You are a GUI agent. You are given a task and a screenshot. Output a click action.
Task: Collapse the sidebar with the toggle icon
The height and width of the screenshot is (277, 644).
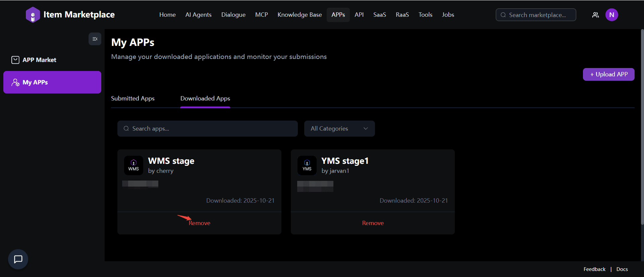(x=95, y=39)
